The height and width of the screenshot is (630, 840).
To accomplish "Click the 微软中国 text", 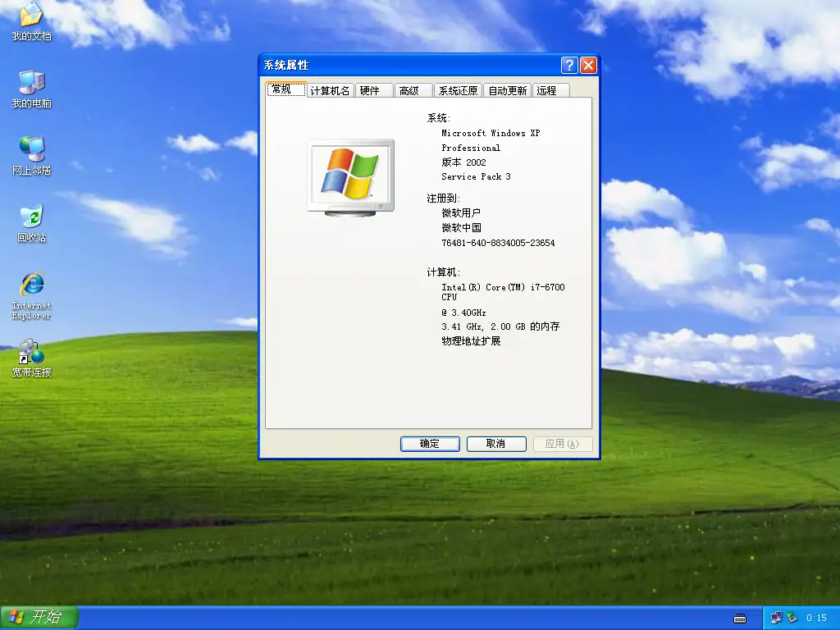I will tap(461, 228).
